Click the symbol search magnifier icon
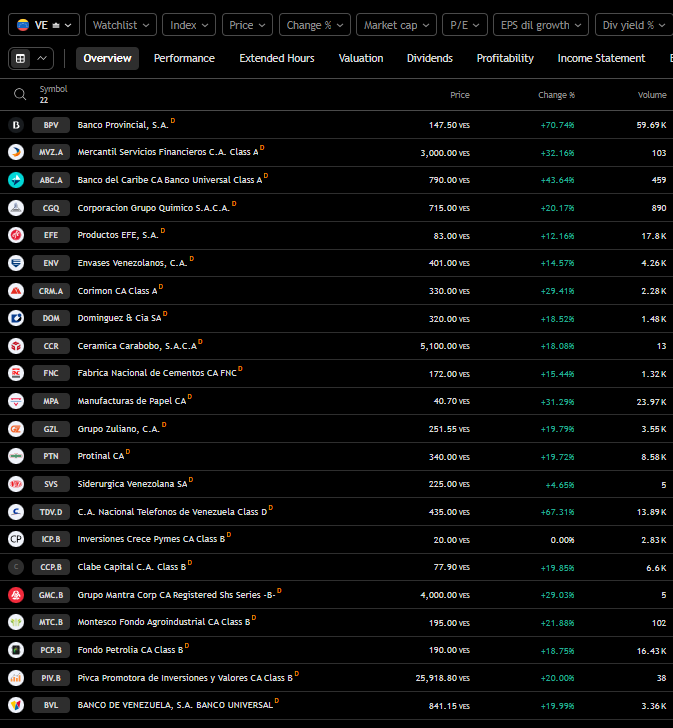The height and width of the screenshot is (728, 673). point(19,95)
